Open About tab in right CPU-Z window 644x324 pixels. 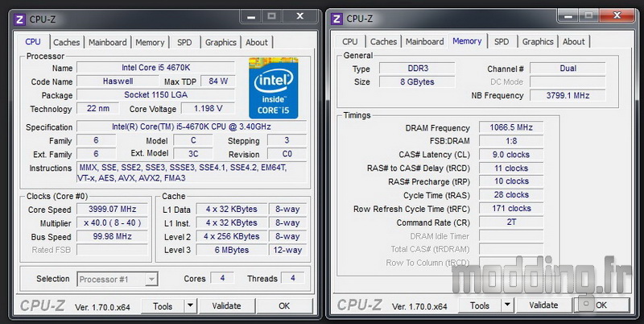tap(574, 42)
